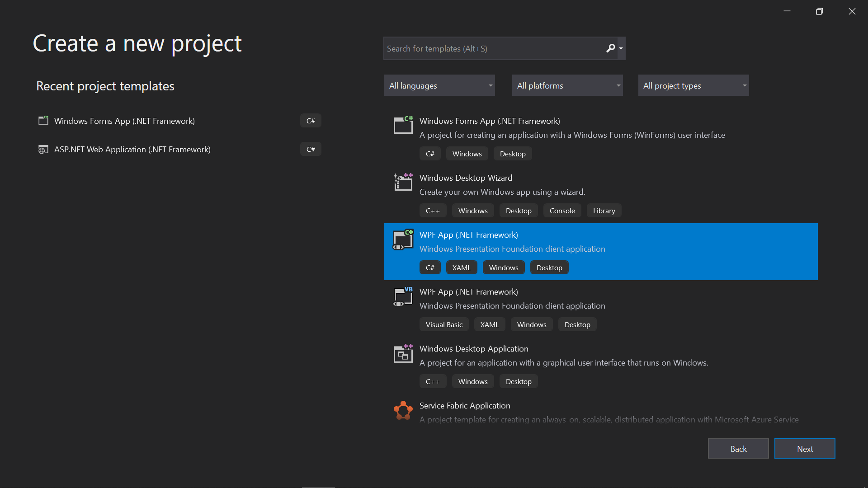Click the WPF App Visual Basic icon
This screenshot has height=488, width=868.
click(x=403, y=296)
